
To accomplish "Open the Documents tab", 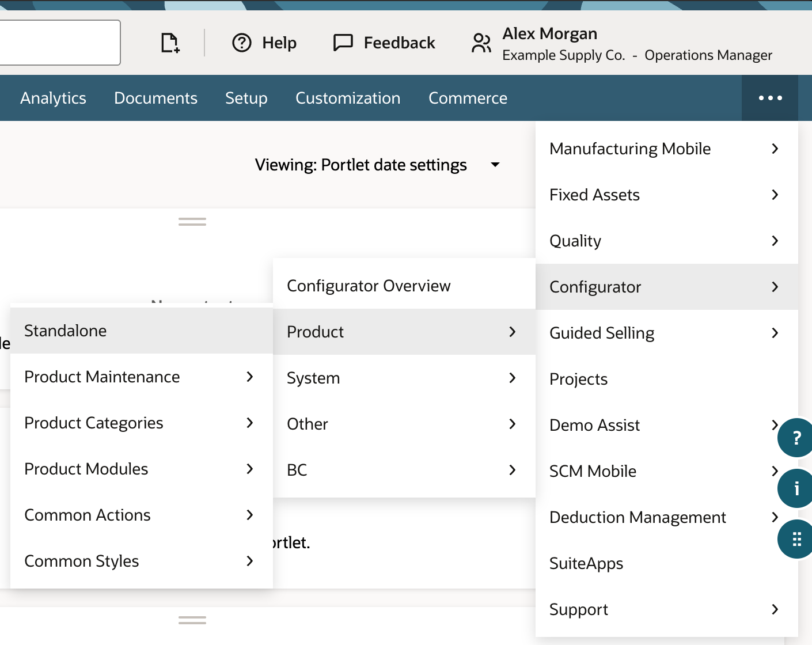I will [155, 98].
